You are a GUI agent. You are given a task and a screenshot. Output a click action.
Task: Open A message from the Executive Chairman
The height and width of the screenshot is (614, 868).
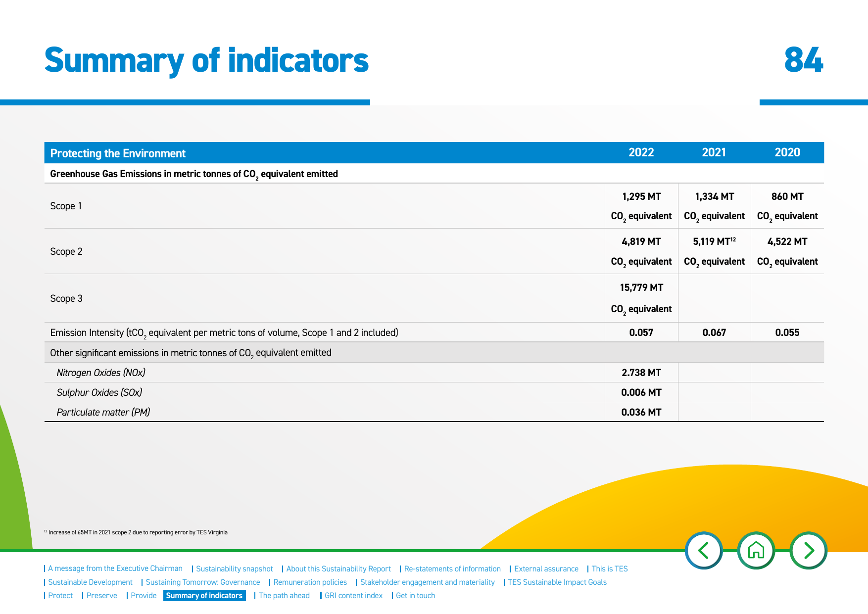tap(115, 568)
